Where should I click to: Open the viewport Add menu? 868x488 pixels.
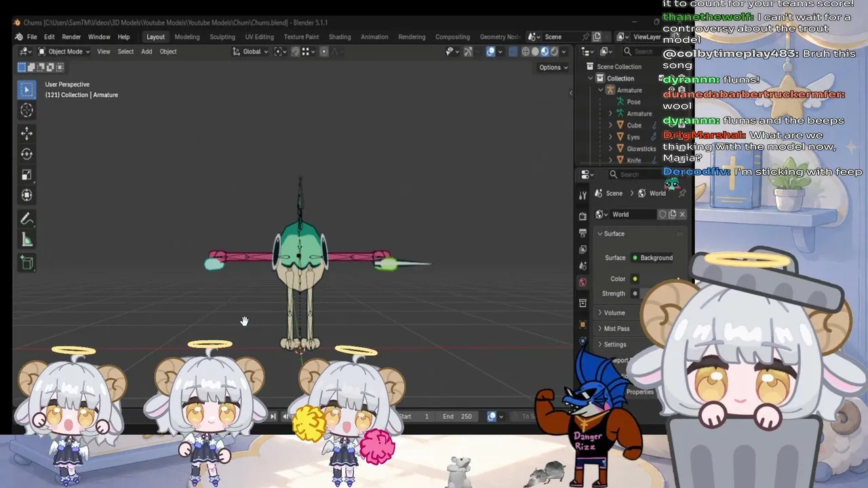[146, 52]
